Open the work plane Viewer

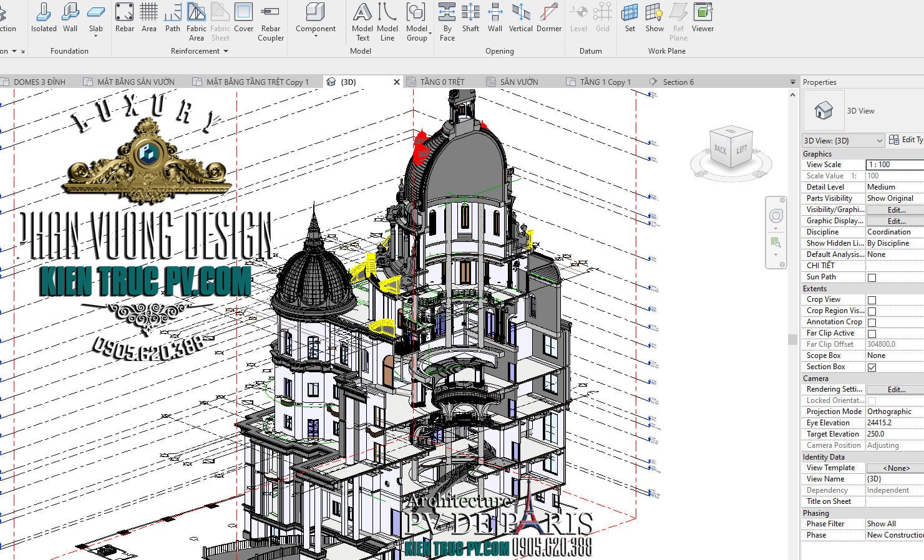[703, 18]
